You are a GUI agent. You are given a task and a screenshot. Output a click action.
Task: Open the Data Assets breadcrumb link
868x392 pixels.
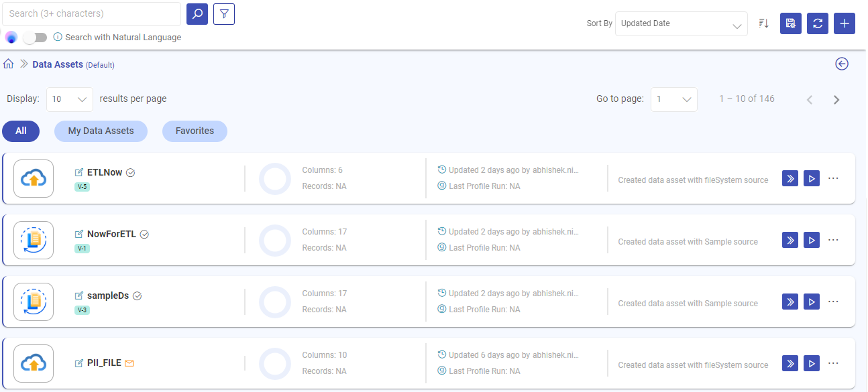(57, 64)
